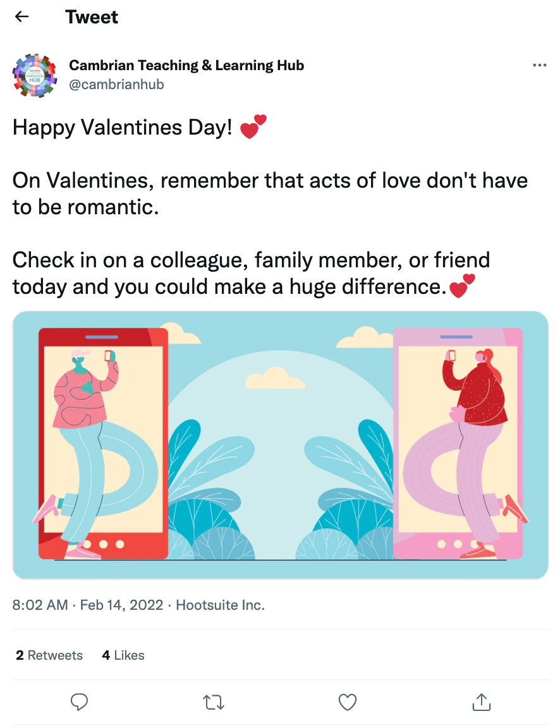Click the 8:02 AM Feb 14, 2022 timestamp
The height and width of the screenshot is (728, 560).
click(89, 605)
